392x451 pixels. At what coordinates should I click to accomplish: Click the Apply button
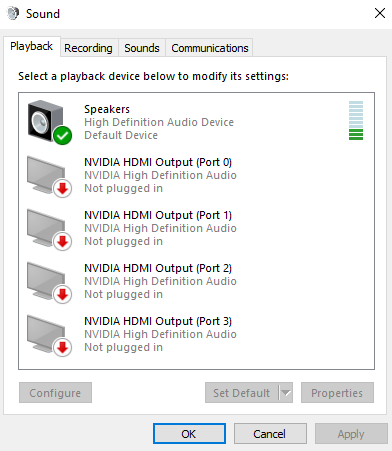click(x=351, y=434)
